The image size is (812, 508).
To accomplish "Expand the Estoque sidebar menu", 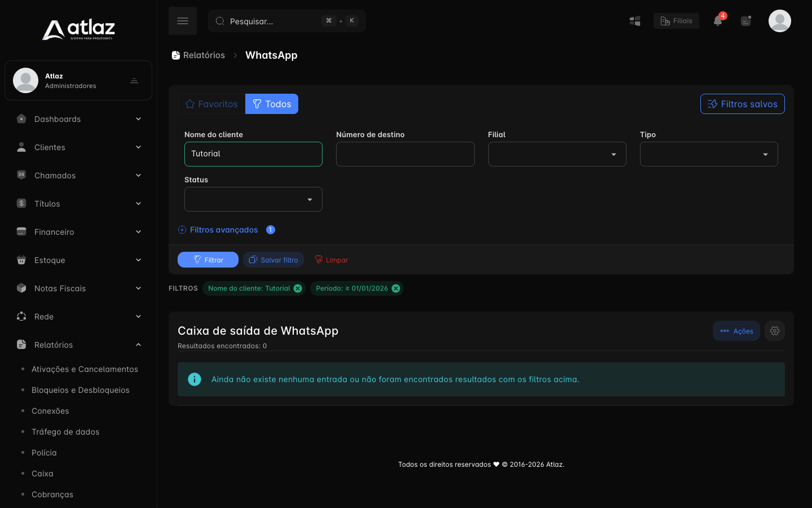I will point(78,260).
